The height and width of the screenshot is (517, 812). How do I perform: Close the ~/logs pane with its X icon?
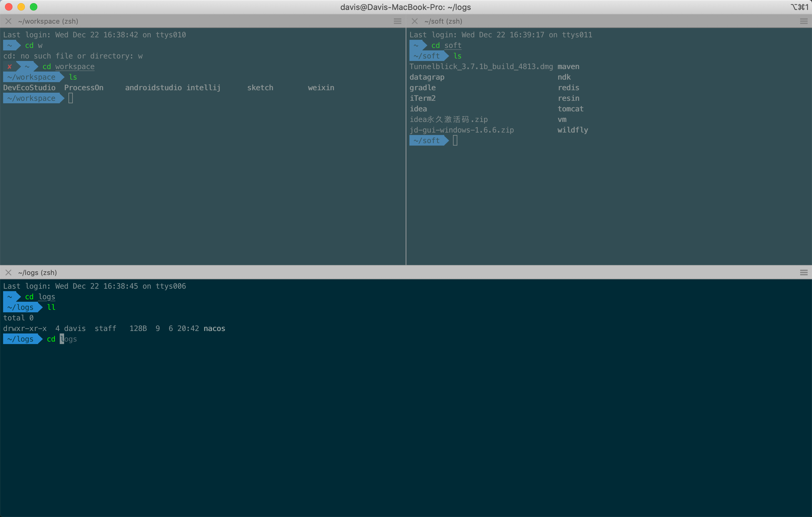click(8, 272)
